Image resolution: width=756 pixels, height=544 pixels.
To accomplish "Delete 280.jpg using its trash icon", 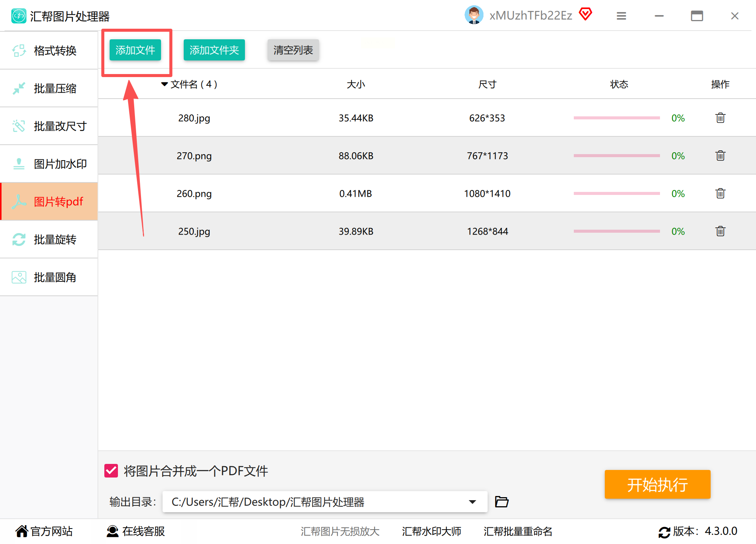I will click(720, 118).
